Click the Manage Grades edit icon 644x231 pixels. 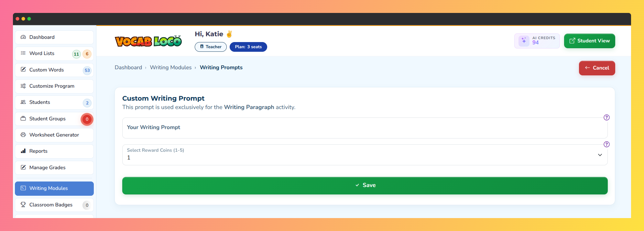coord(23,168)
